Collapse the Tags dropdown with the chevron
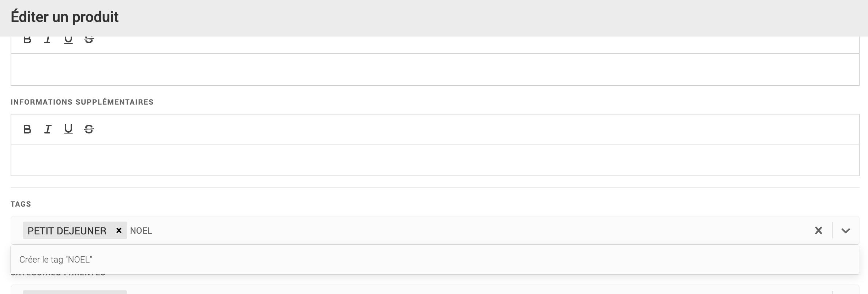Viewport: 868px width, 294px height. [845, 230]
